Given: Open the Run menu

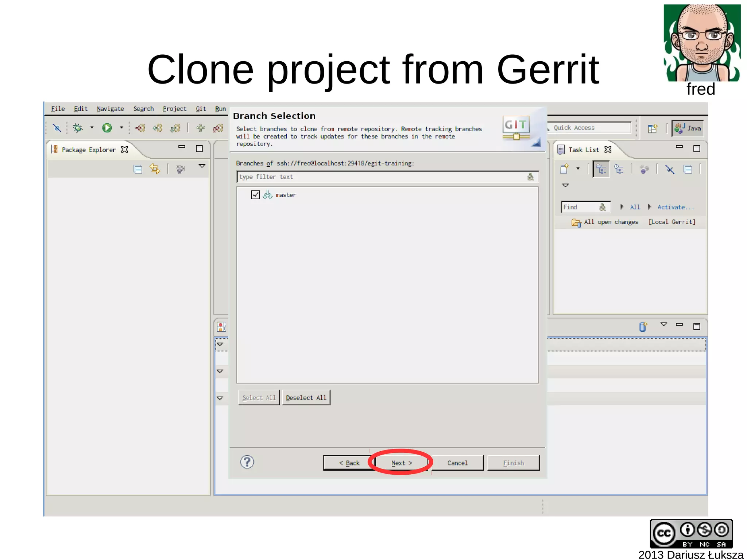Looking at the screenshot, I should (220, 109).
